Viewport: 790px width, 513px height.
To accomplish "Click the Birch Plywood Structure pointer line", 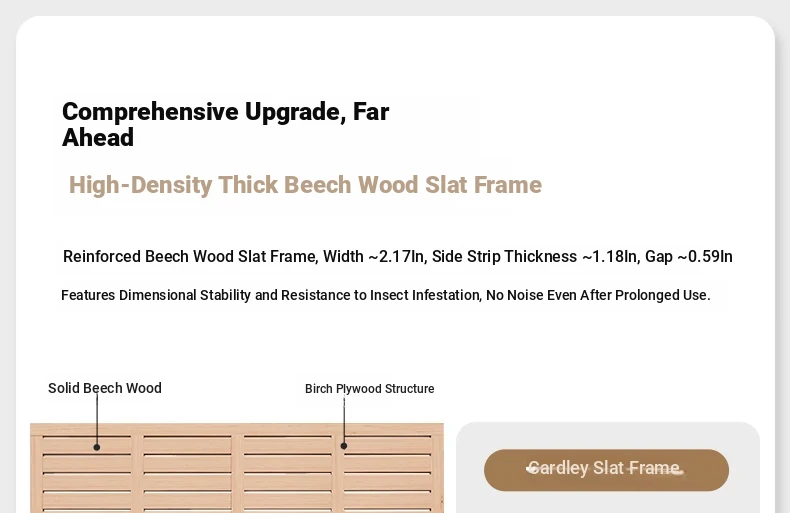I will [x=343, y=422].
